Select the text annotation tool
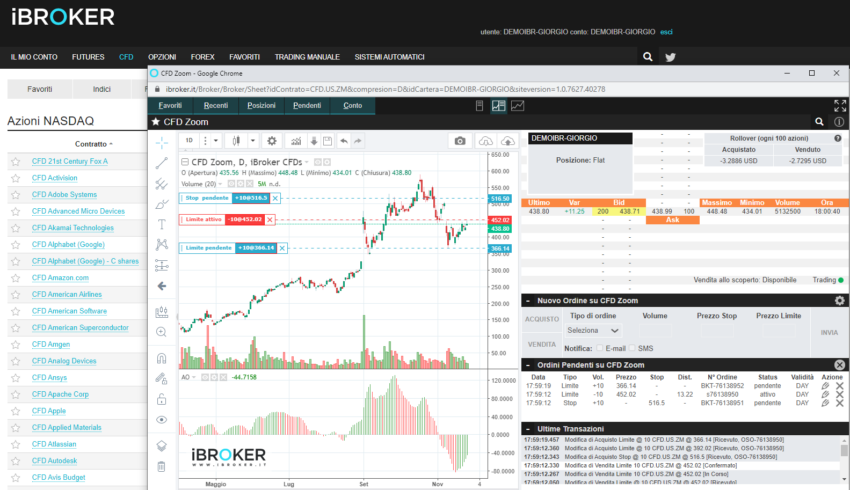 pyautogui.click(x=162, y=224)
